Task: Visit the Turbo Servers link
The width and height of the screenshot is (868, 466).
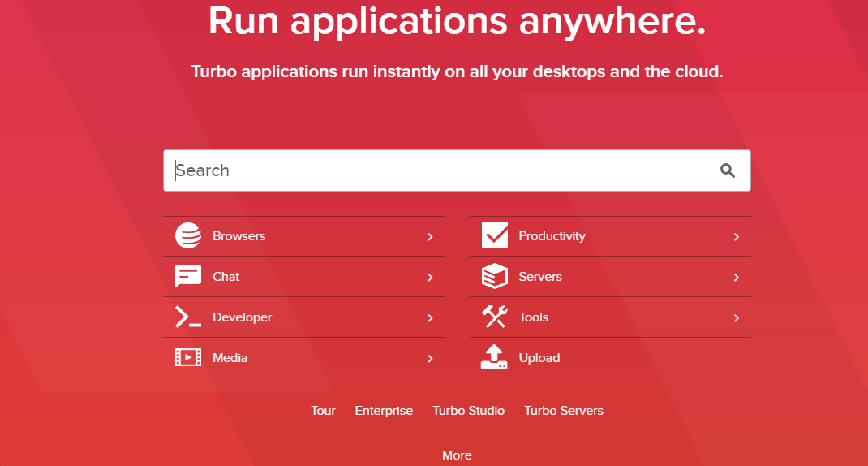Action: click(x=564, y=411)
